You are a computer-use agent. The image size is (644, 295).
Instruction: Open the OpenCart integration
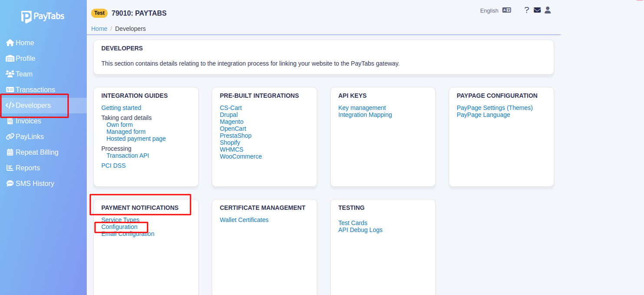(233, 129)
